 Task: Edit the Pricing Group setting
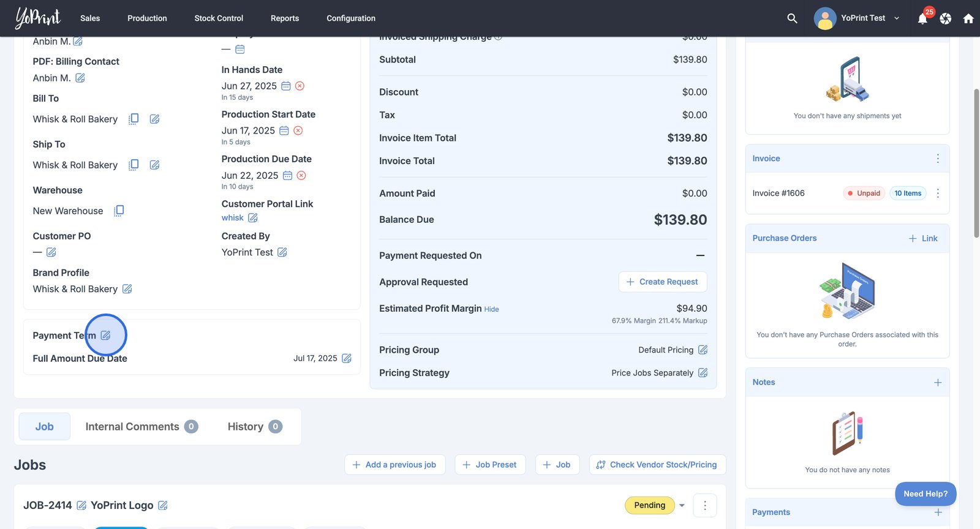coord(703,350)
